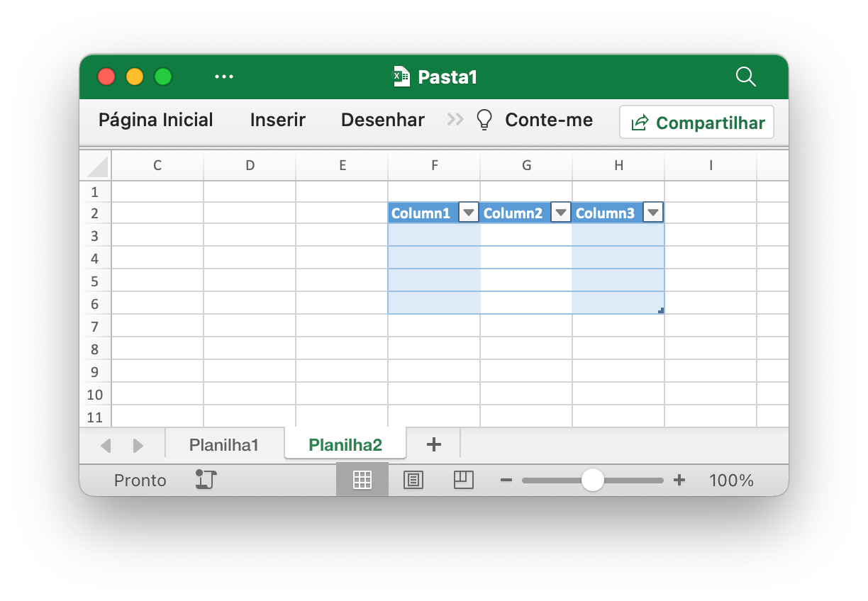
Task: Add a new sheet with plus button
Action: [x=434, y=445]
